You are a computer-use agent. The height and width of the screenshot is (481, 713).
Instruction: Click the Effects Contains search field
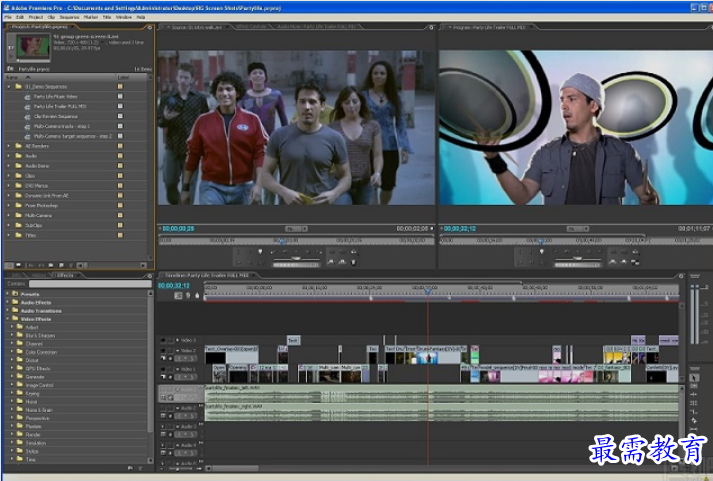pyautogui.click(x=90, y=284)
